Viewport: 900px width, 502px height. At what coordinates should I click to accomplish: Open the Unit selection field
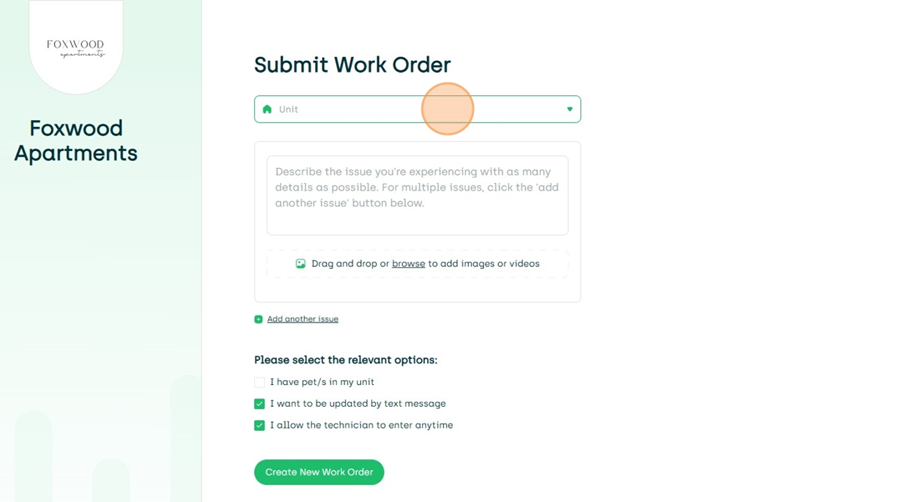tap(417, 109)
